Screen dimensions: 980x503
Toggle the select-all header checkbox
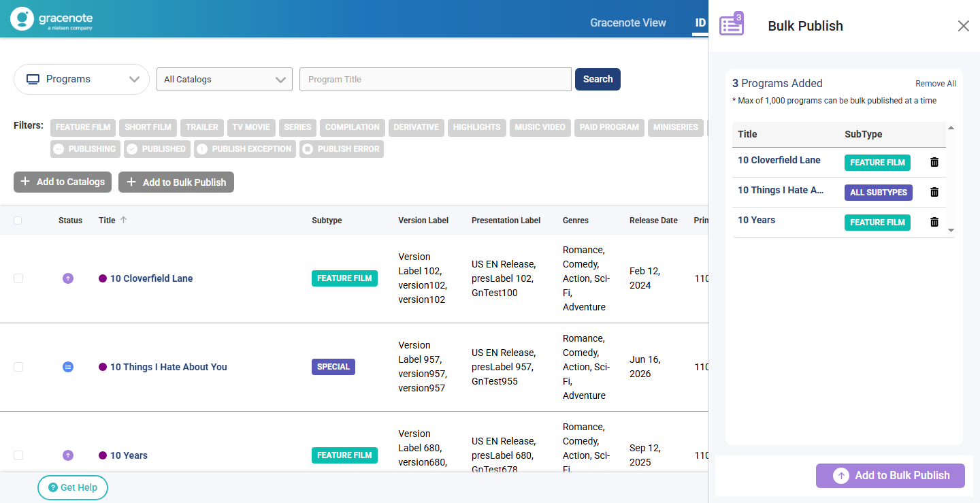click(x=18, y=221)
